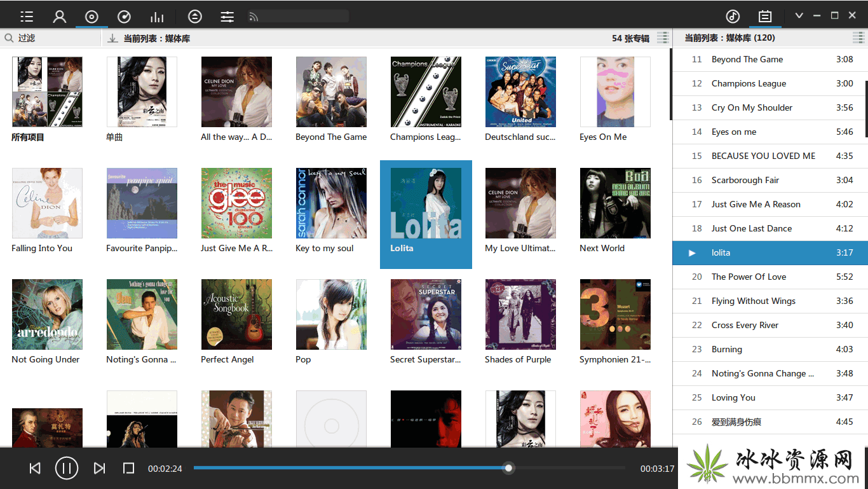Open the navigation list menu icon
The width and height of the screenshot is (868, 489).
[x=27, y=17]
